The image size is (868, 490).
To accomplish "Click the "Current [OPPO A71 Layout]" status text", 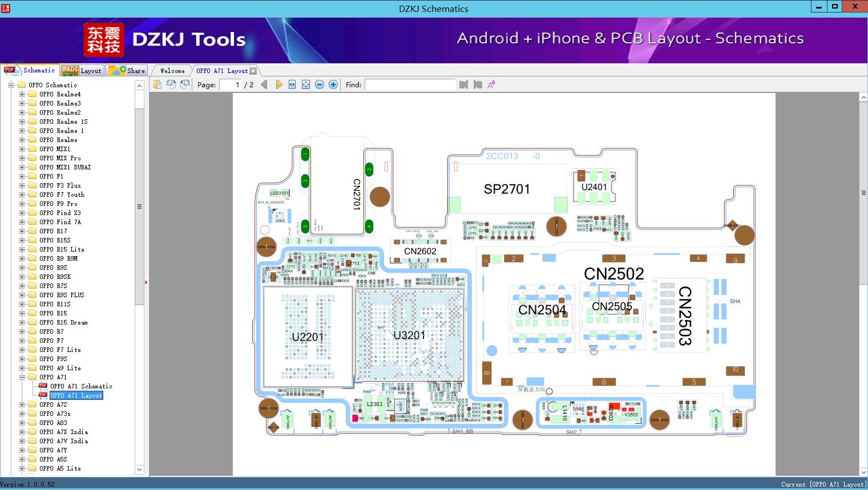I will (823, 484).
